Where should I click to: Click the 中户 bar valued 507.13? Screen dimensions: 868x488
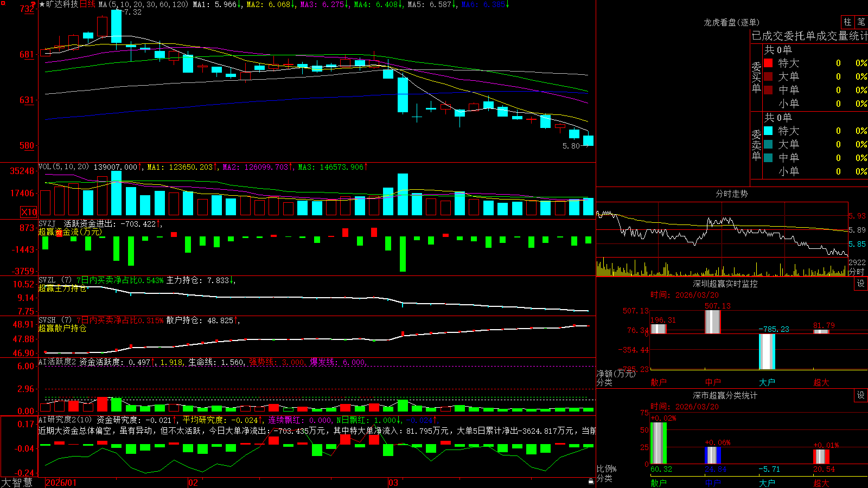pyautogui.click(x=712, y=322)
